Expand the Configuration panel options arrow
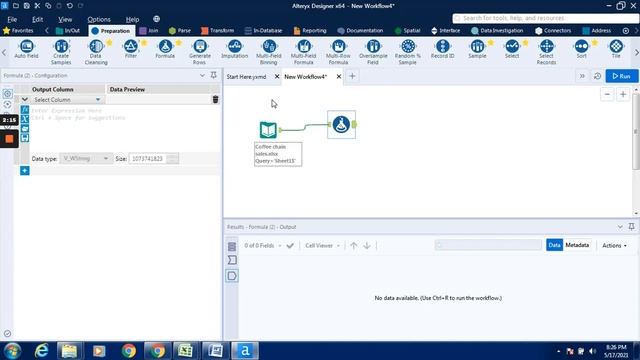This screenshot has width=640, height=360. [202, 76]
